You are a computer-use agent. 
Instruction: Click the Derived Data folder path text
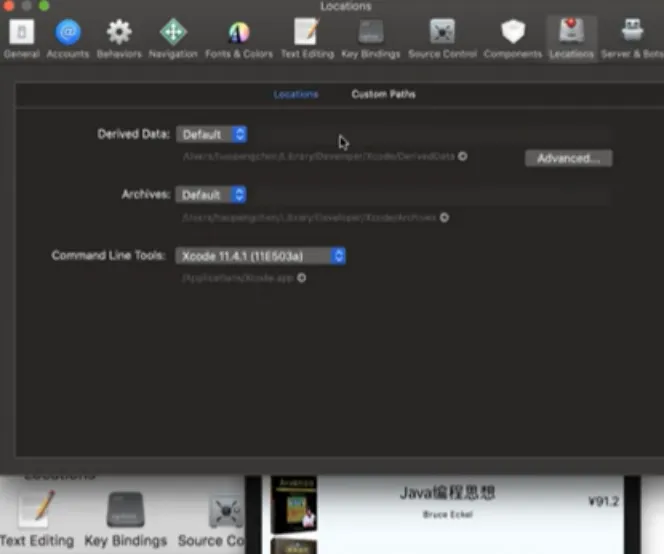[x=319, y=156]
